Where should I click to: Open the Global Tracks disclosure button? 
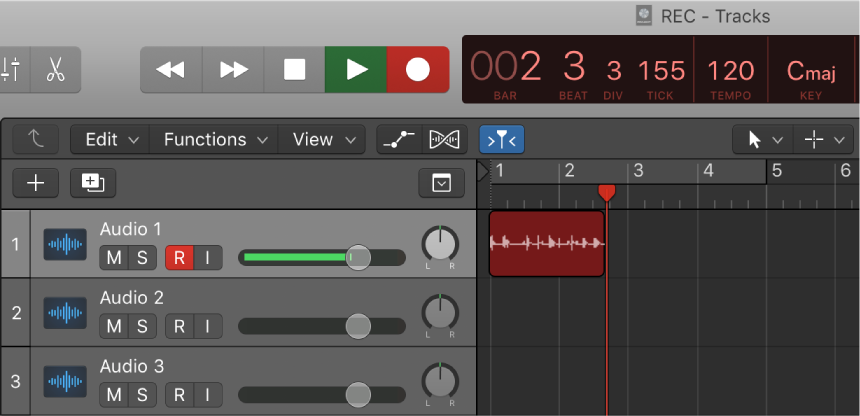pos(442,183)
